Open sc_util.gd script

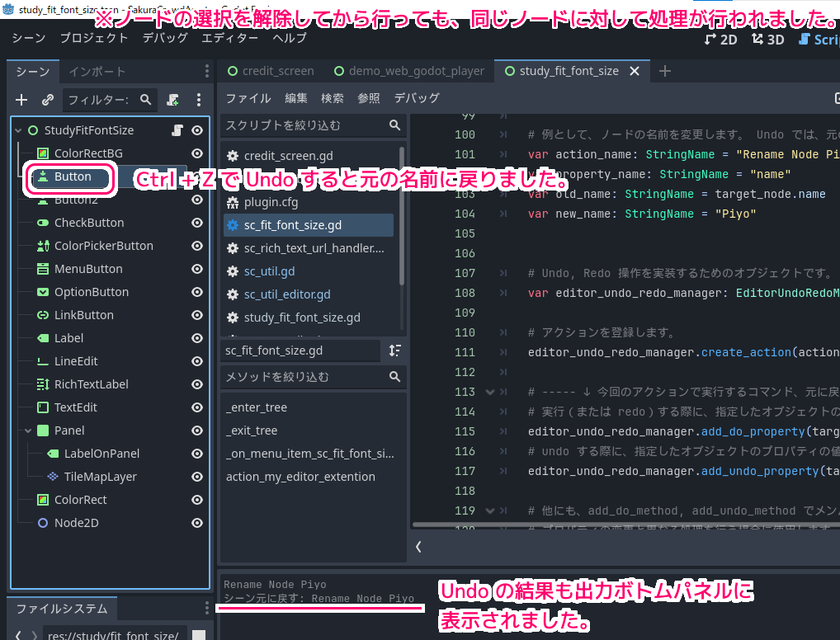click(x=309, y=271)
